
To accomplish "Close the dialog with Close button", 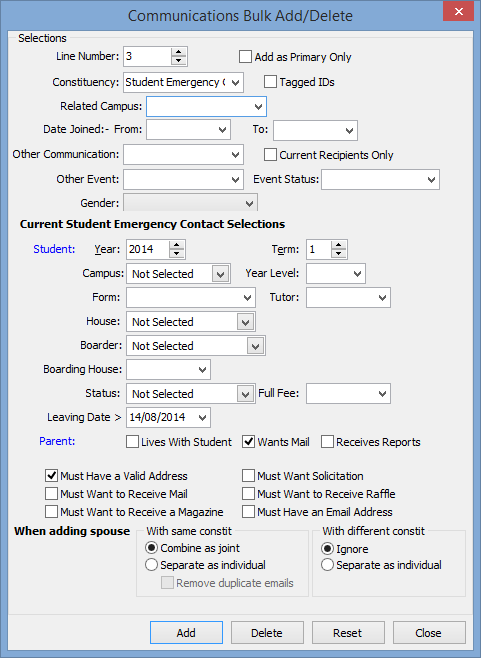I will point(429,632).
